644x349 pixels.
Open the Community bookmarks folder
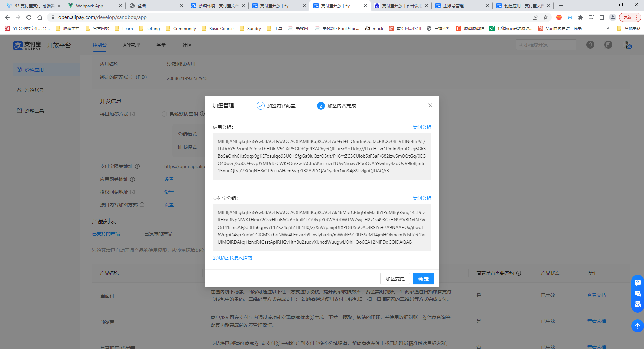181,29
